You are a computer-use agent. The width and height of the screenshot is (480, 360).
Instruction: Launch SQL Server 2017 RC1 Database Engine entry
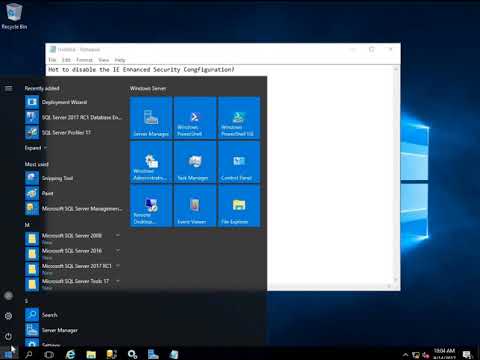point(74,117)
